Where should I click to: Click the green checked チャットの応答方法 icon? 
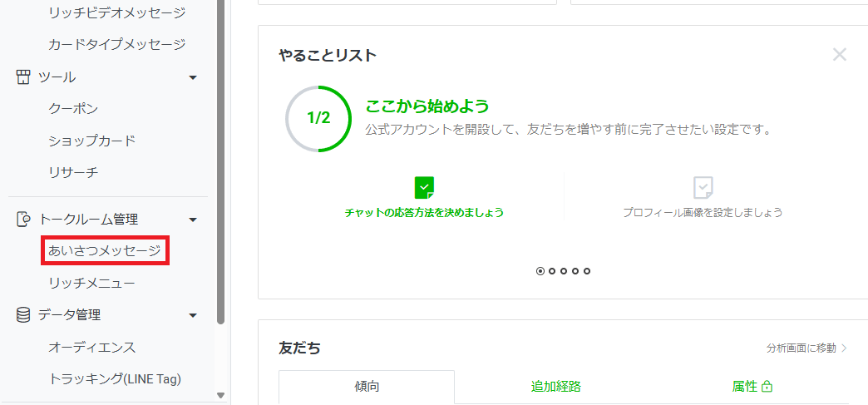click(424, 187)
